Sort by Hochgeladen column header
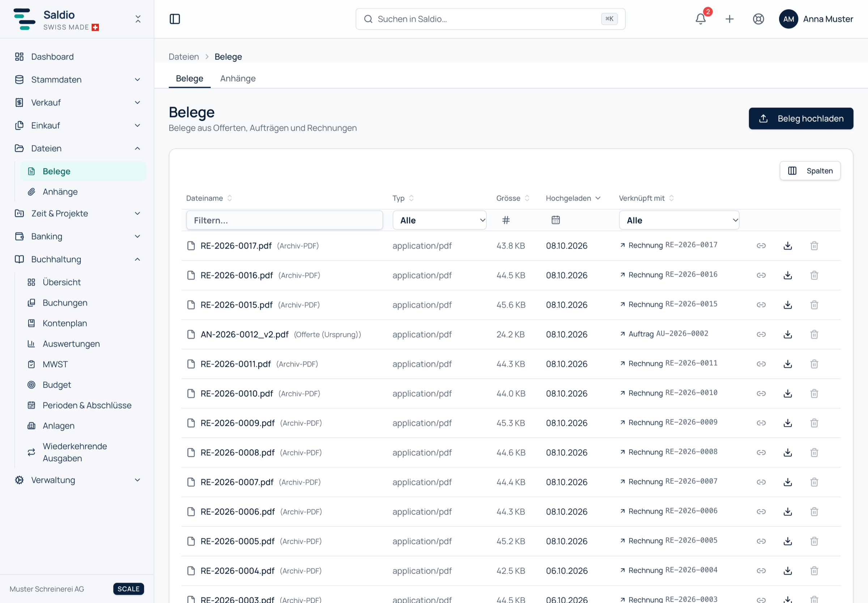This screenshot has width=868, height=603. (x=573, y=198)
